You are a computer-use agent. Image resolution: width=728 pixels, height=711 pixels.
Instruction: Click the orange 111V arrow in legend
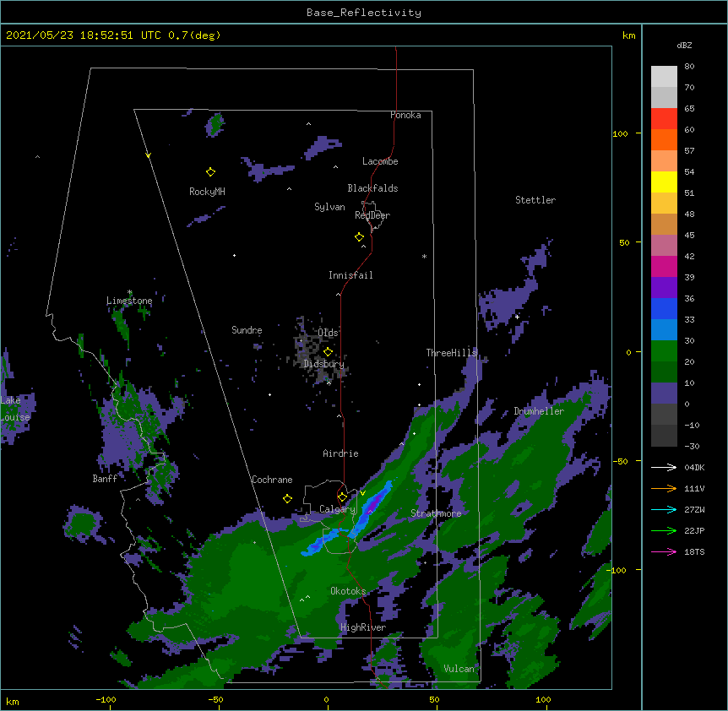(x=664, y=488)
